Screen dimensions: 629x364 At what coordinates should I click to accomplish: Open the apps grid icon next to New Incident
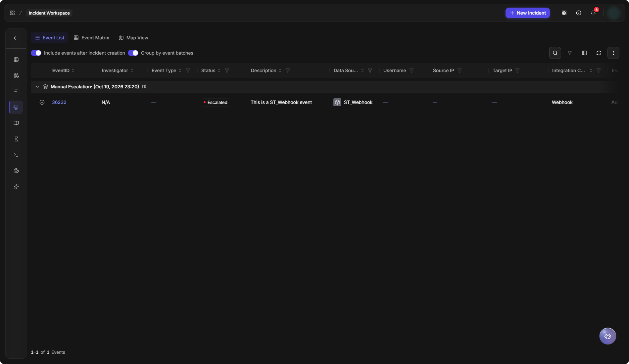pyautogui.click(x=564, y=13)
